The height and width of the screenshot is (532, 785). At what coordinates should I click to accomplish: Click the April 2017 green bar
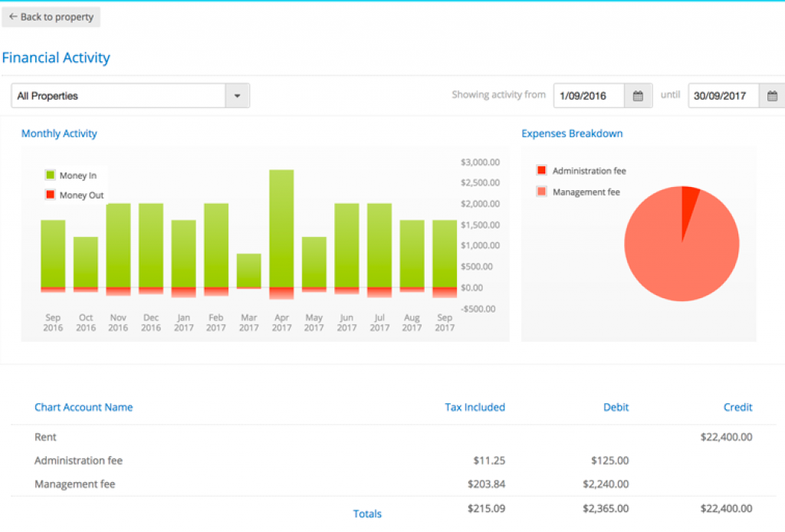click(281, 228)
